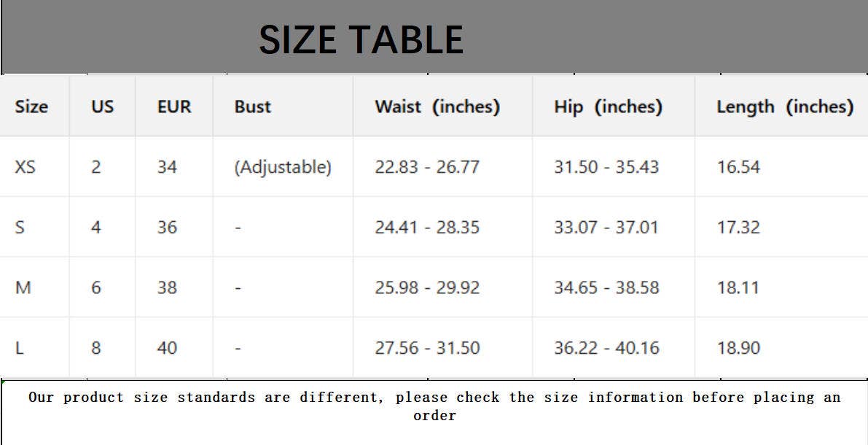Click the SIZE TABLE title

[x=361, y=39]
